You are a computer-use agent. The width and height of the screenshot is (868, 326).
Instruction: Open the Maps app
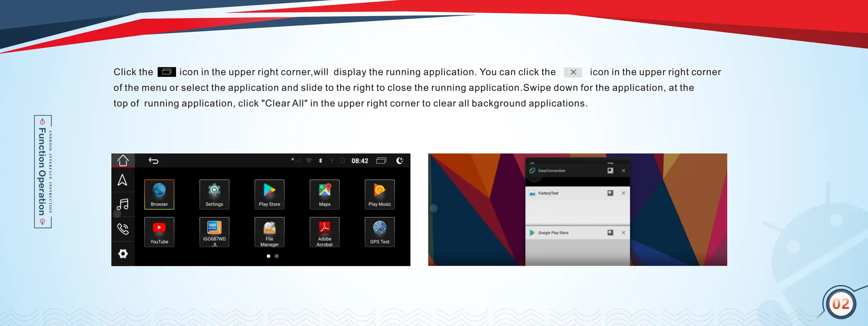[325, 194]
